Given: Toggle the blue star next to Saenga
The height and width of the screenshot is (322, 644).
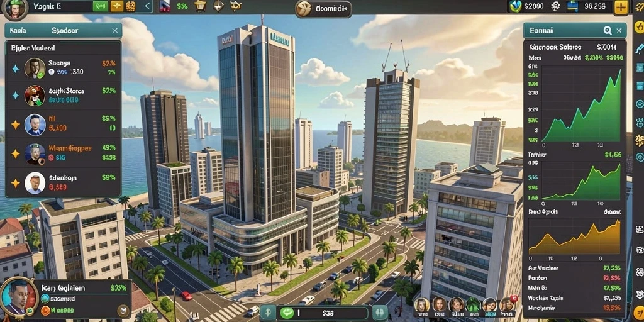Looking at the screenshot, I should point(16,69).
